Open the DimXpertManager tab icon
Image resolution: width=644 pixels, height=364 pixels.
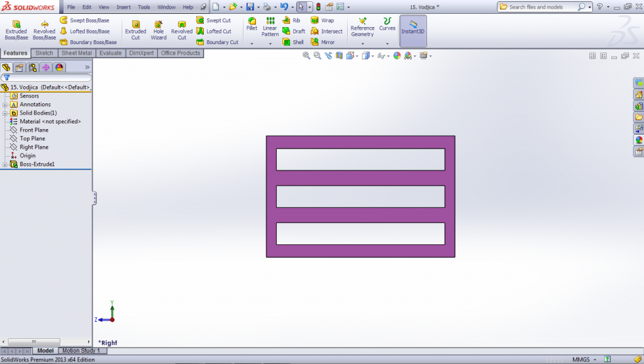pos(46,67)
